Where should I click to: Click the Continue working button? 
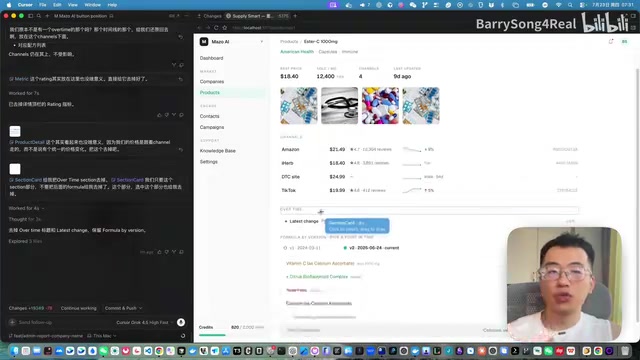[79, 308]
